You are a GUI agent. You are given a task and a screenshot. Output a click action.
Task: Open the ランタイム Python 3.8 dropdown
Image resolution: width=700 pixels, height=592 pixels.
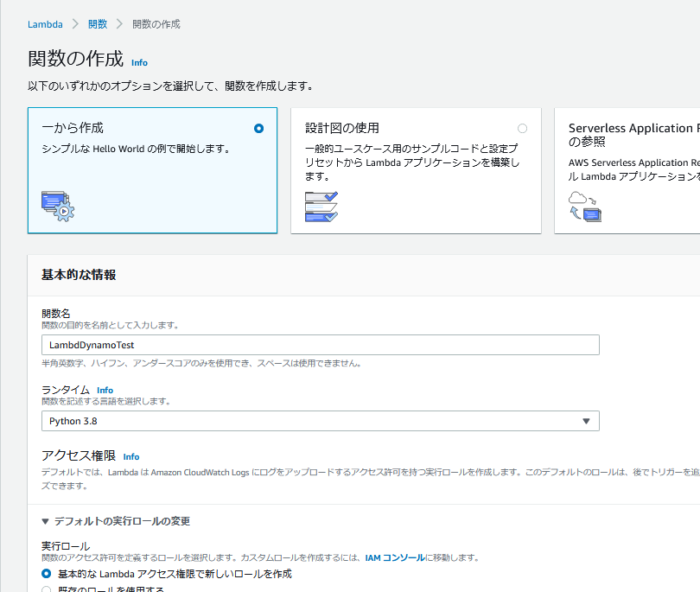point(320,421)
